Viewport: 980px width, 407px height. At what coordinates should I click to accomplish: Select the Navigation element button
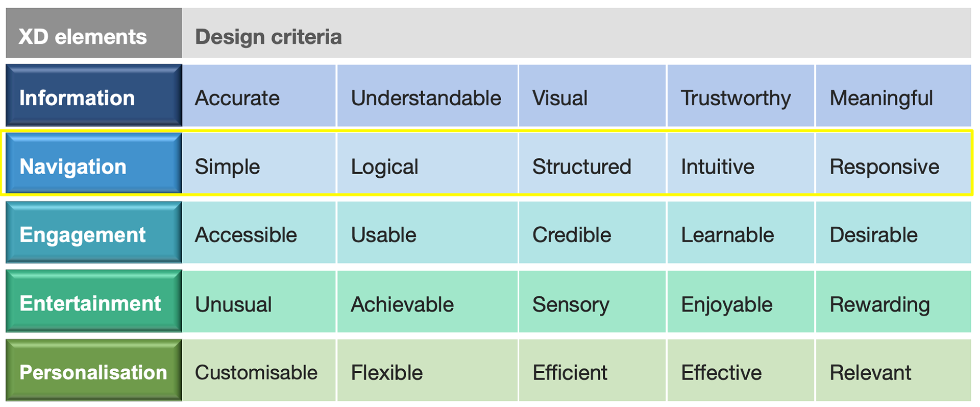tap(94, 163)
